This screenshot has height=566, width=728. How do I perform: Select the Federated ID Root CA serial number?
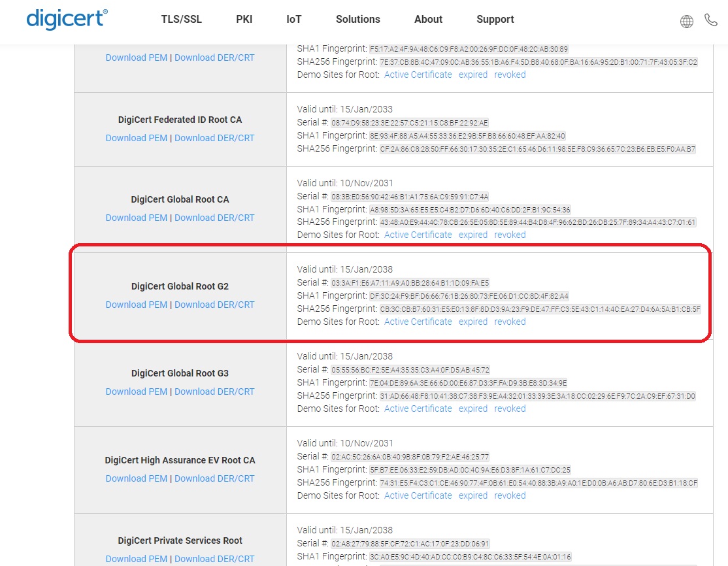pyautogui.click(x=410, y=123)
